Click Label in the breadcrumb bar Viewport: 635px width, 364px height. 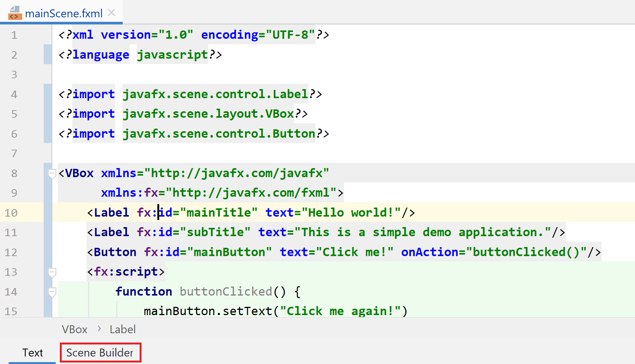(122, 329)
